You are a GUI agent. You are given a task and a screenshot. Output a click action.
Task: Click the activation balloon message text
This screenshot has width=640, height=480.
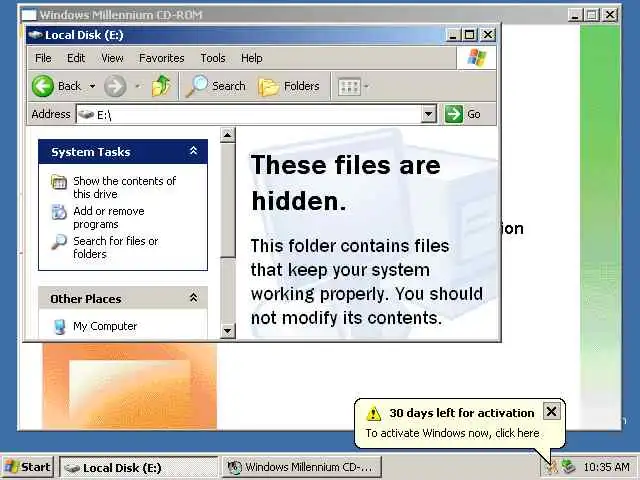coord(452,433)
